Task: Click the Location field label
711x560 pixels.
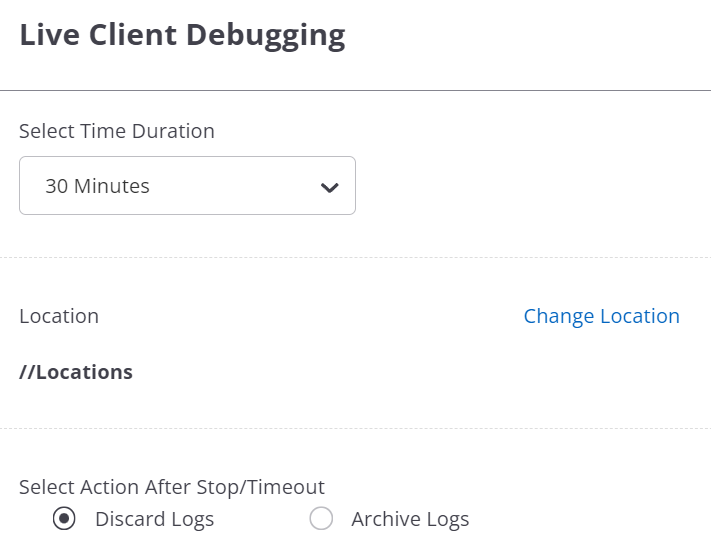Action: tap(59, 316)
